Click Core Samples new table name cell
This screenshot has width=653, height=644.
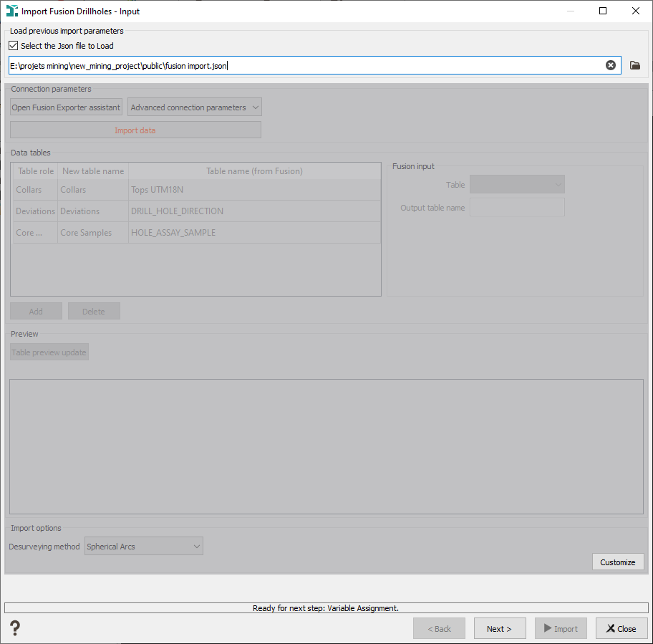coord(93,232)
